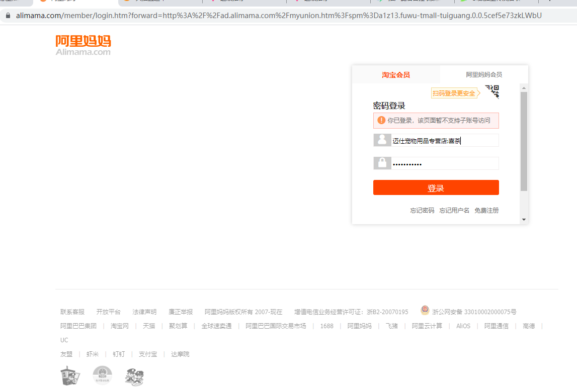The height and width of the screenshot is (392, 577).
Task: Open the 天猫 footer link
Action: click(x=149, y=326)
